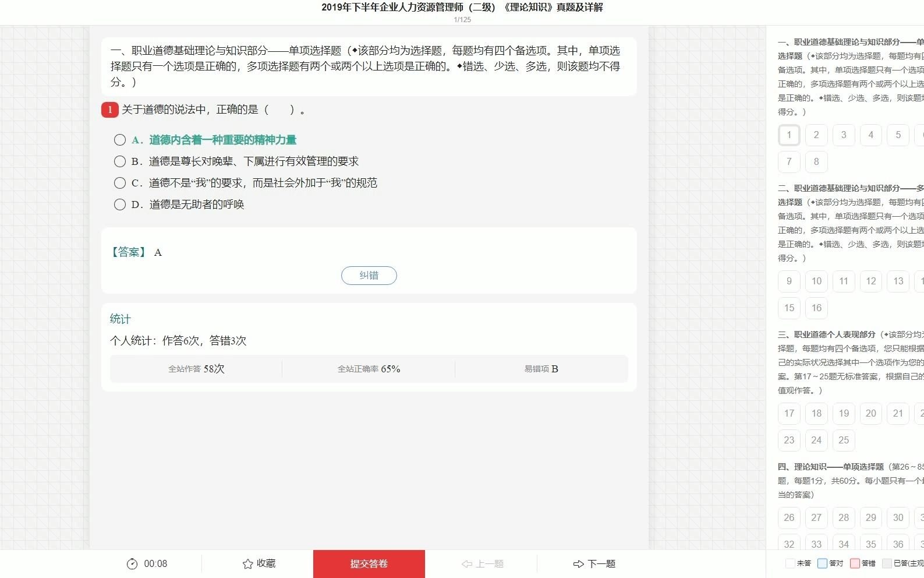
Task: Click the 纠错 error report button
Action: point(369,276)
